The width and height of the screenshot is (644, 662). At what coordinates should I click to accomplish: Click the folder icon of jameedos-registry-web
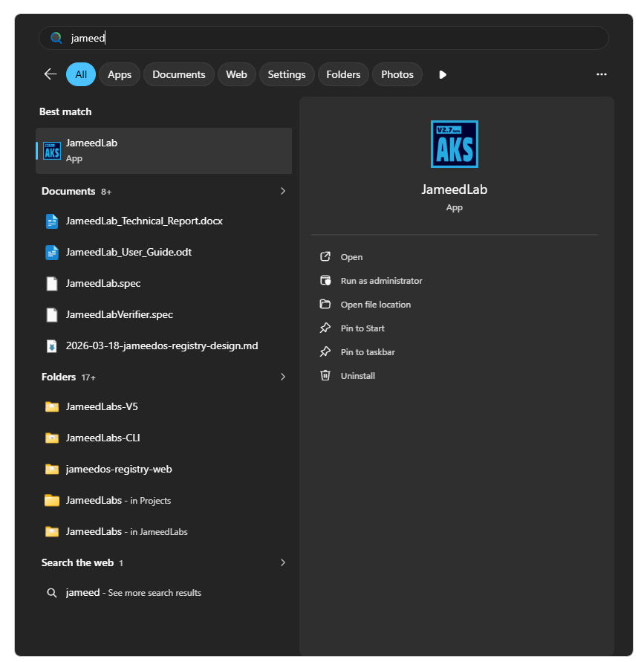pos(52,469)
